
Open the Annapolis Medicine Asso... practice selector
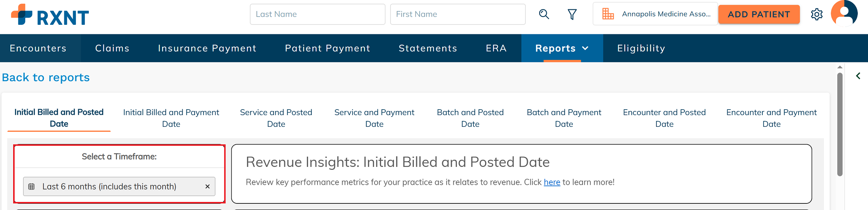coord(655,14)
